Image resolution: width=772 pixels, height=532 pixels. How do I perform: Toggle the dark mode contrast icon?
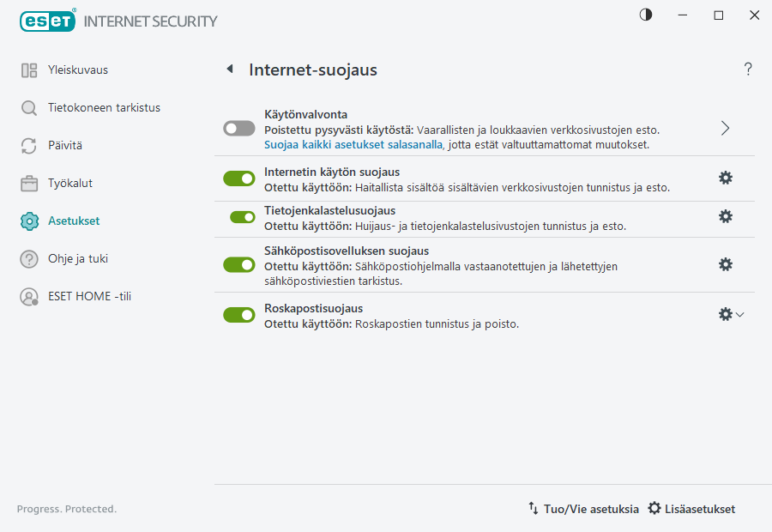point(645,15)
